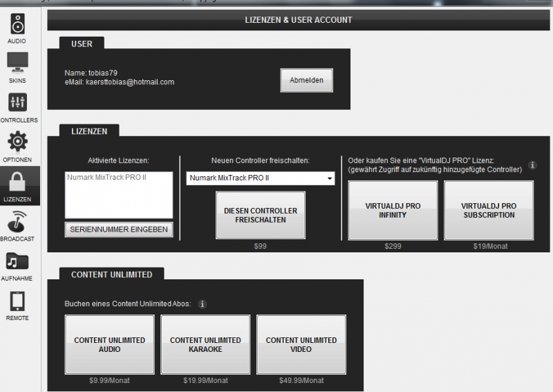Open the Aufnahme music folder icon
The image size is (553, 392).
pyautogui.click(x=17, y=261)
